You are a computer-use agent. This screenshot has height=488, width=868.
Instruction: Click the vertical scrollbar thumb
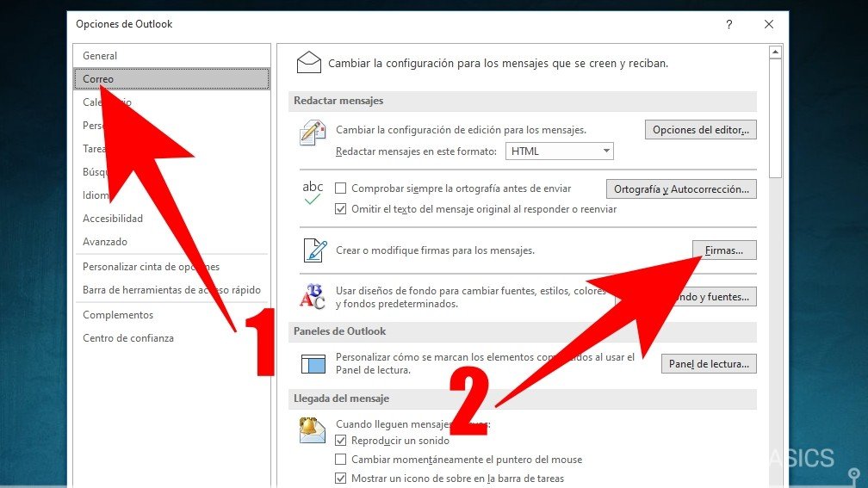[x=776, y=119]
